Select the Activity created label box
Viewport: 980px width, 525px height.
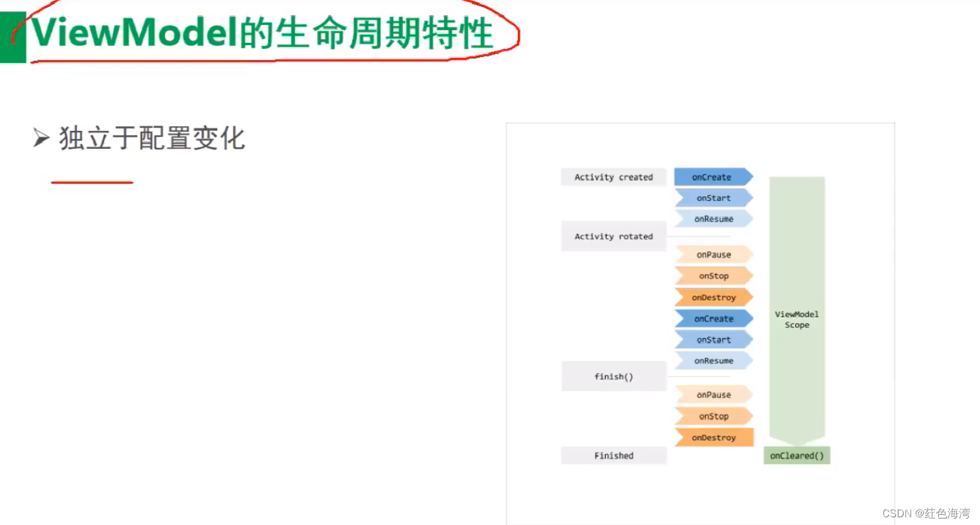coord(613,177)
